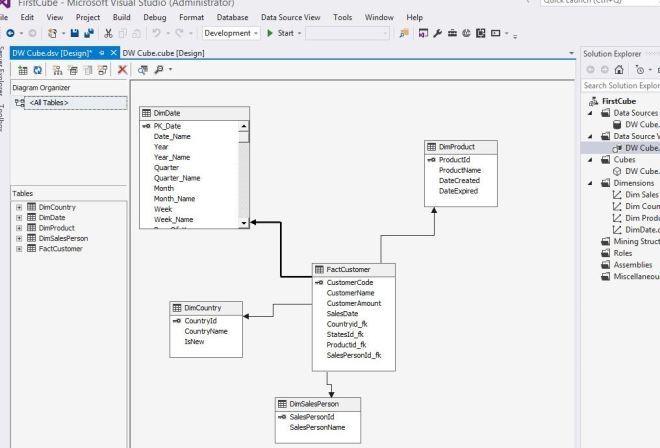Click the red Delete icon in designer toolbar
660x448 pixels.
(x=123, y=69)
